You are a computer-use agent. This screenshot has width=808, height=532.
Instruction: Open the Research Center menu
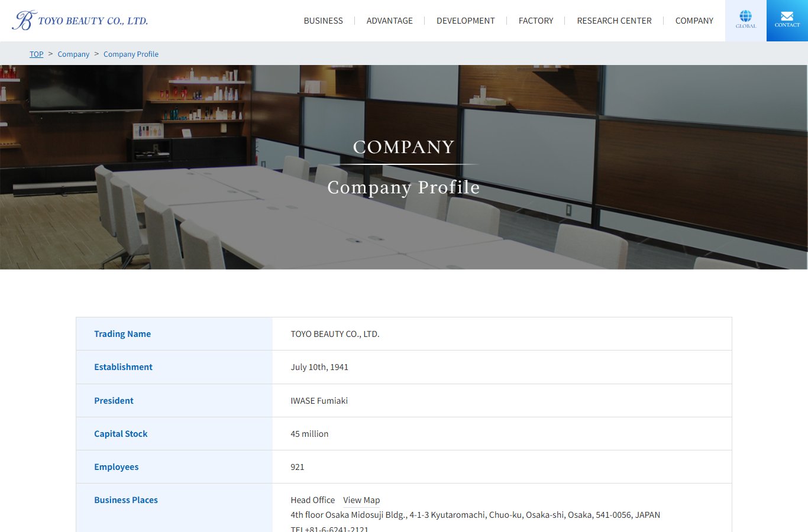click(x=614, y=21)
